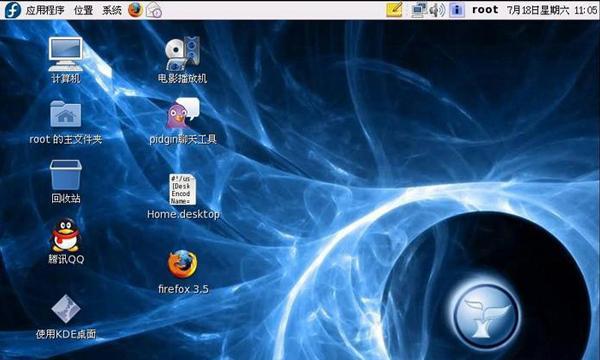Click the Fedora logo in the panel
The image size is (600, 360).
(x=13, y=10)
